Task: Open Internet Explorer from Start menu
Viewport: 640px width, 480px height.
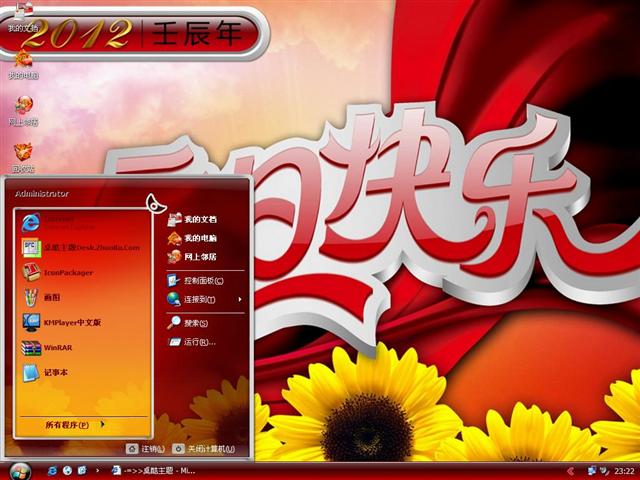Action: (84, 222)
